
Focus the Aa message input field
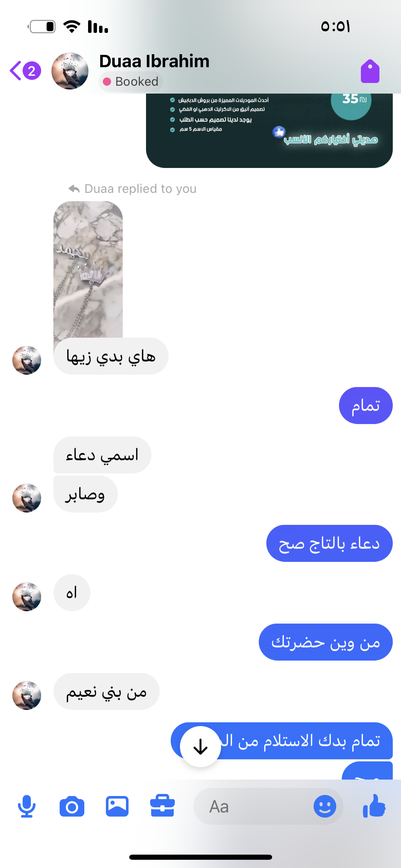[254, 806]
